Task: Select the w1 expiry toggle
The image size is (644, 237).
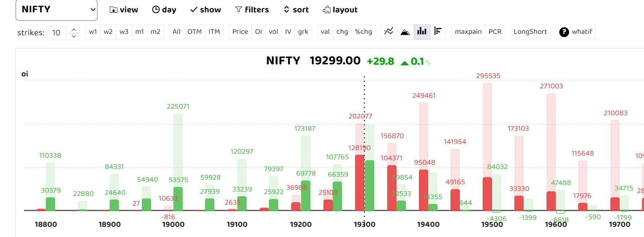Action: [x=93, y=32]
